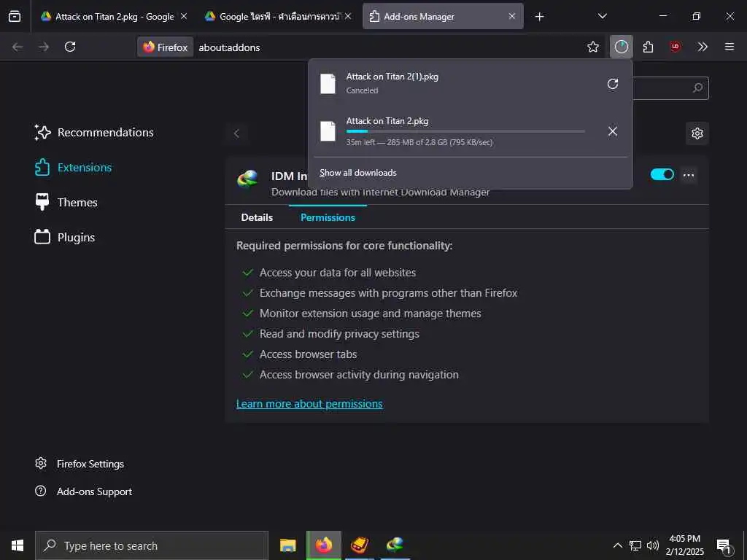Viewport: 747px width, 560px height.
Task: Select the Add-ons Manager tab
Action: coord(443,16)
